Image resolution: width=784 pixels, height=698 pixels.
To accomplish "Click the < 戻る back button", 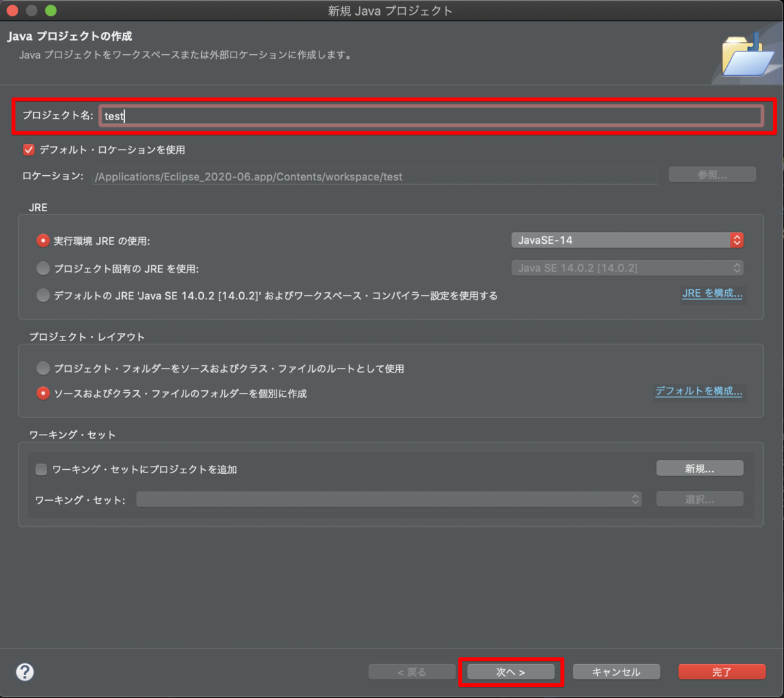I will click(x=412, y=672).
